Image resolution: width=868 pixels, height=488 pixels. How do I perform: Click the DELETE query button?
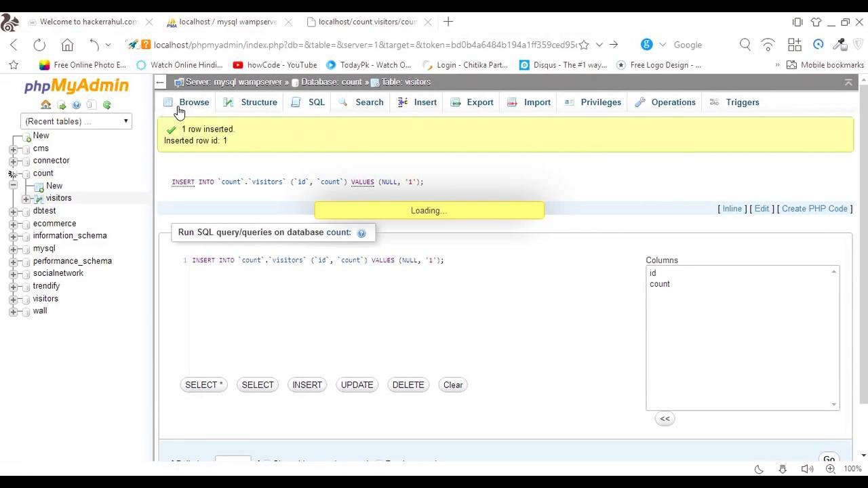click(408, 385)
